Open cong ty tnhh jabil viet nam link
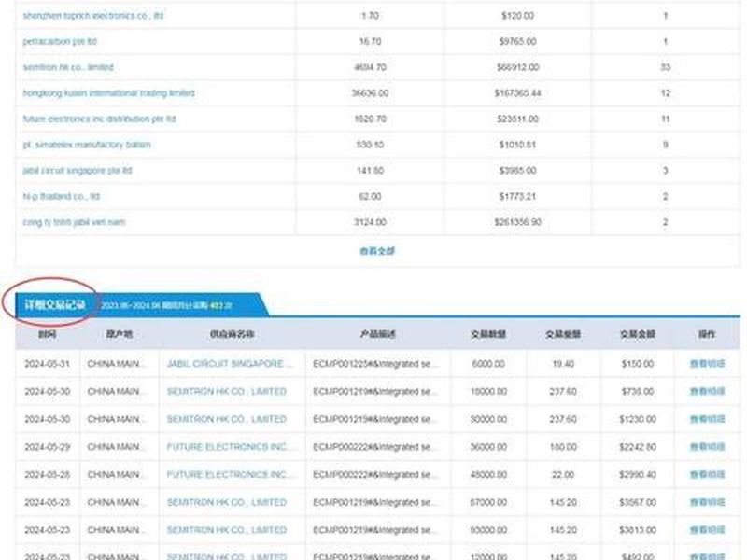 click(75, 222)
